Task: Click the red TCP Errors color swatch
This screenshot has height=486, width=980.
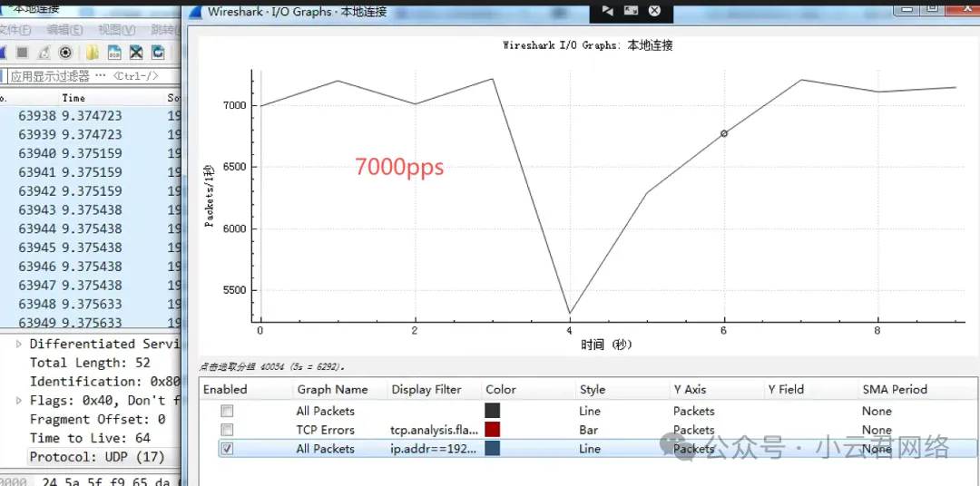Action: coord(493,430)
